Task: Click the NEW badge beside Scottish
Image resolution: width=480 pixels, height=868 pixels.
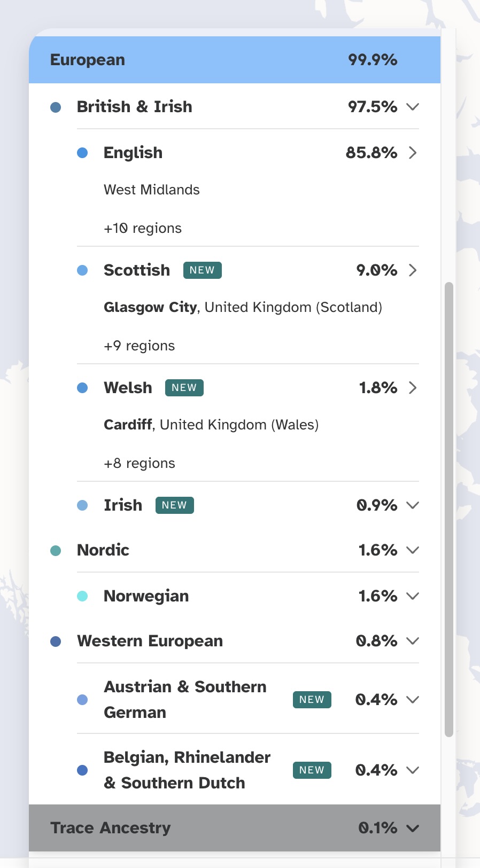Action: pyautogui.click(x=202, y=270)
